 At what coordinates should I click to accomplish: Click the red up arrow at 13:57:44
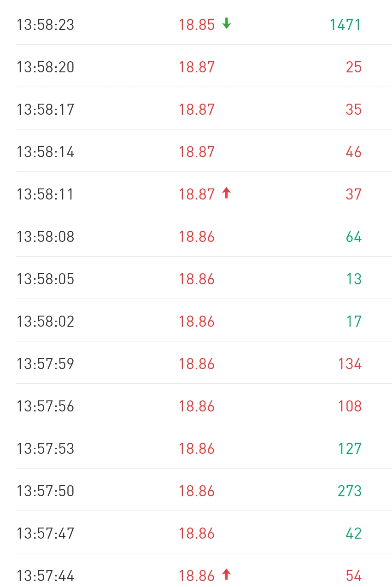point(226,575)
